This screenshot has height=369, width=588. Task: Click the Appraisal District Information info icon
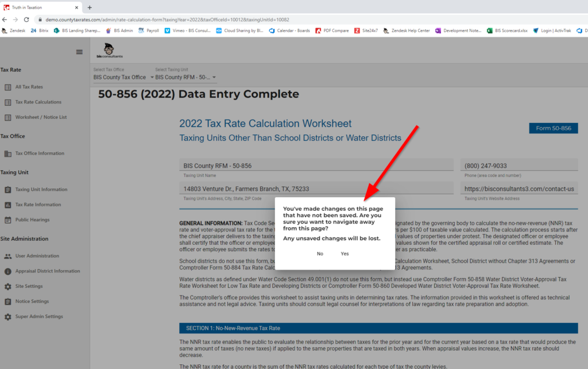pyautogui.click(x=8, y=271)
